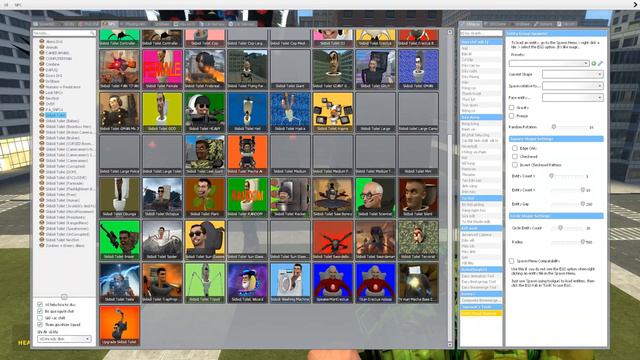The width and height of the screenshot is (640, 360).
Task: Open the Presets dropdown
Action: tap(549, 63)
